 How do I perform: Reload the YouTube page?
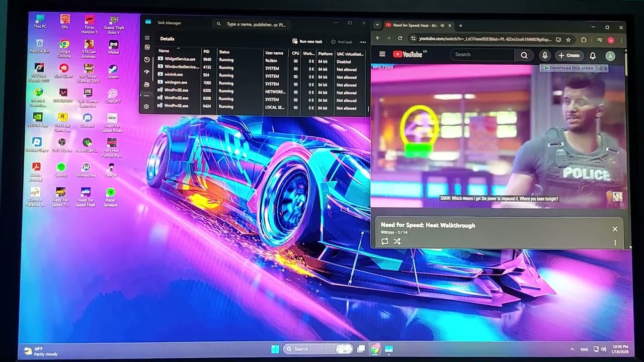[400, 38]
